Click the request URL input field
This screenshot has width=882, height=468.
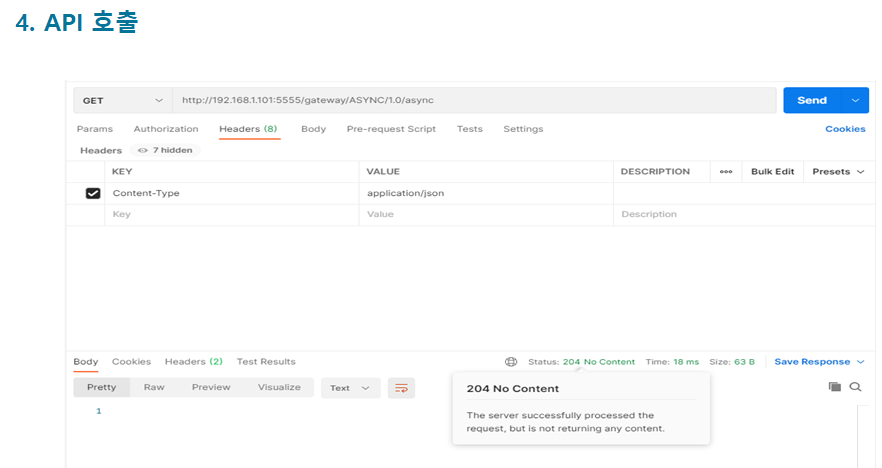(x=474, y=101)
